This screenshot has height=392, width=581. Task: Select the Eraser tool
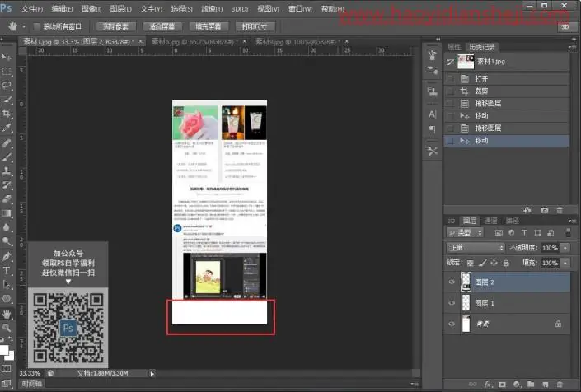click(x=7, y=199)
